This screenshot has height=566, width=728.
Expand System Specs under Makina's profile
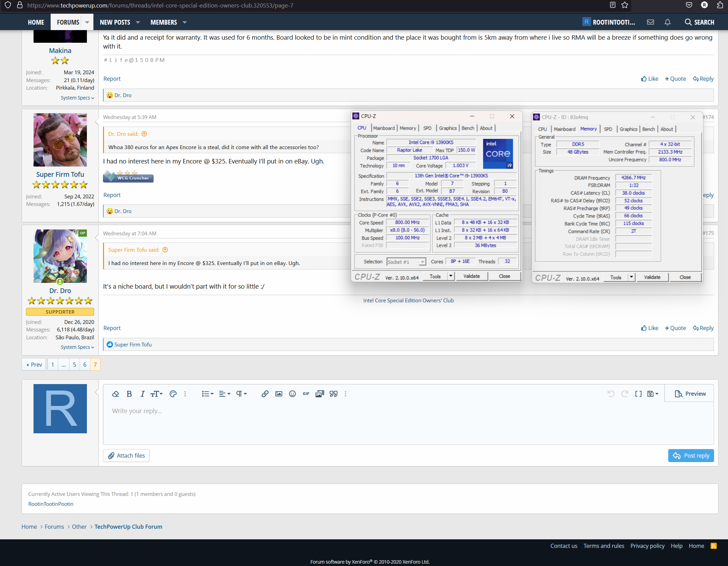[x=77, y=98]
